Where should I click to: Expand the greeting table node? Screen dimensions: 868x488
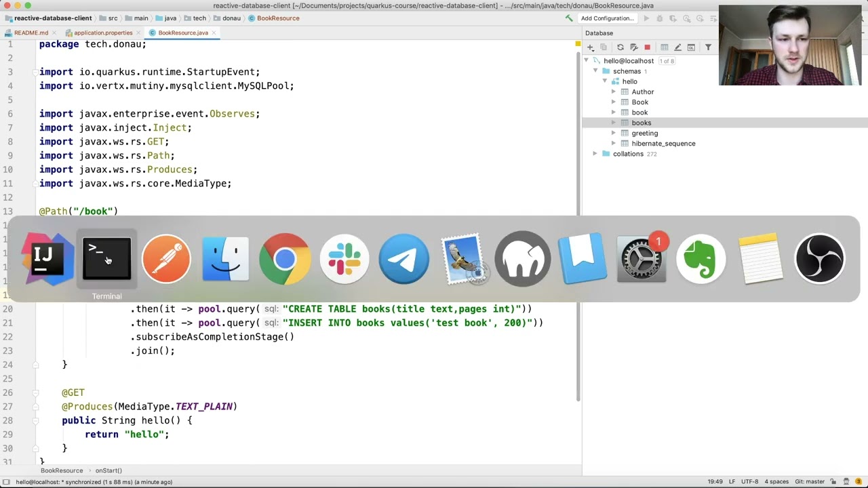(x=614, y=133)
